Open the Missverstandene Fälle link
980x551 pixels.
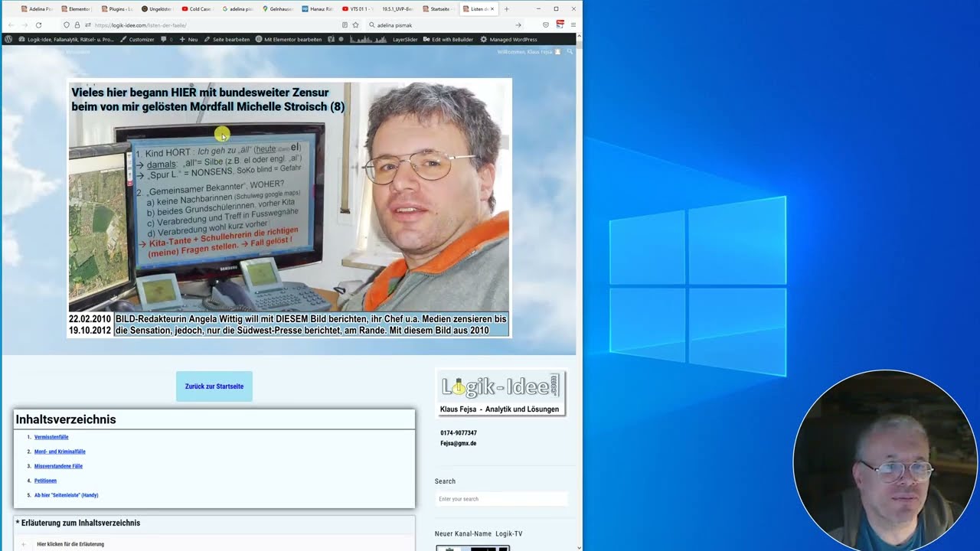(x=58, y=466)
